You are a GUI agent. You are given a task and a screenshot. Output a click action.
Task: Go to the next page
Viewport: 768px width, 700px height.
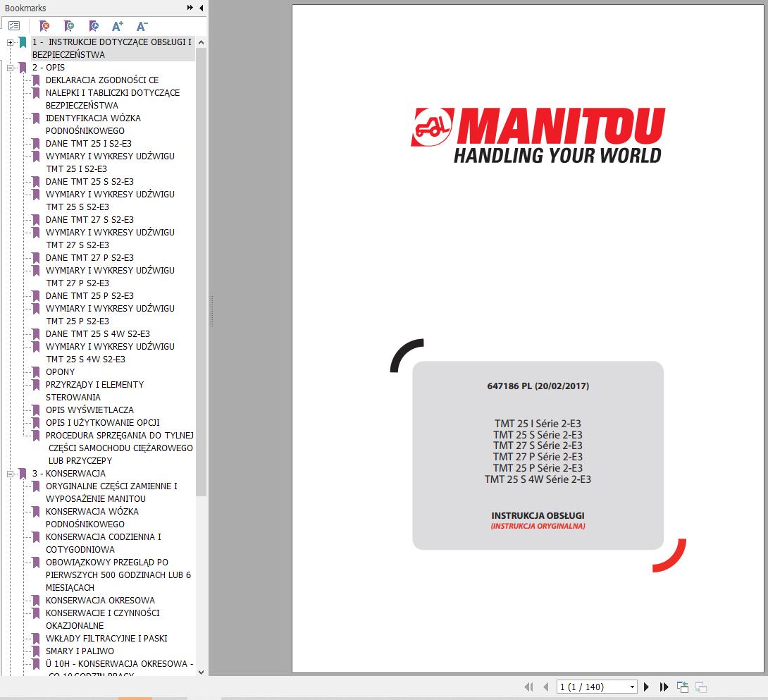pyautogui.click(x=646, y=687)
